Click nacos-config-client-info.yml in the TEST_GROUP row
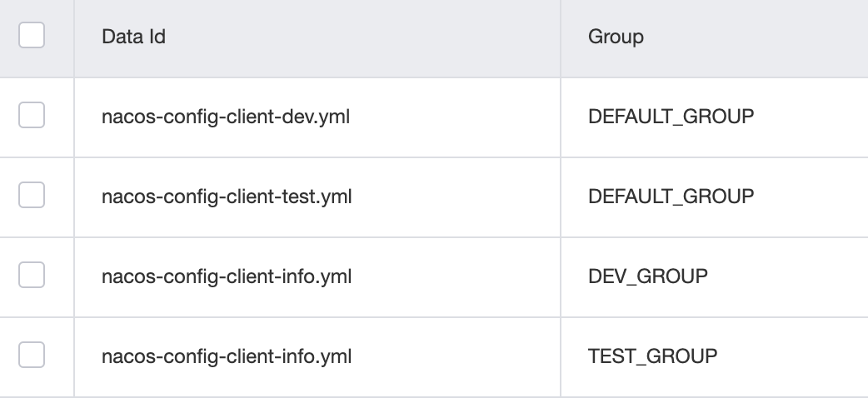868x408 pixels. click(x=227, y=356)
